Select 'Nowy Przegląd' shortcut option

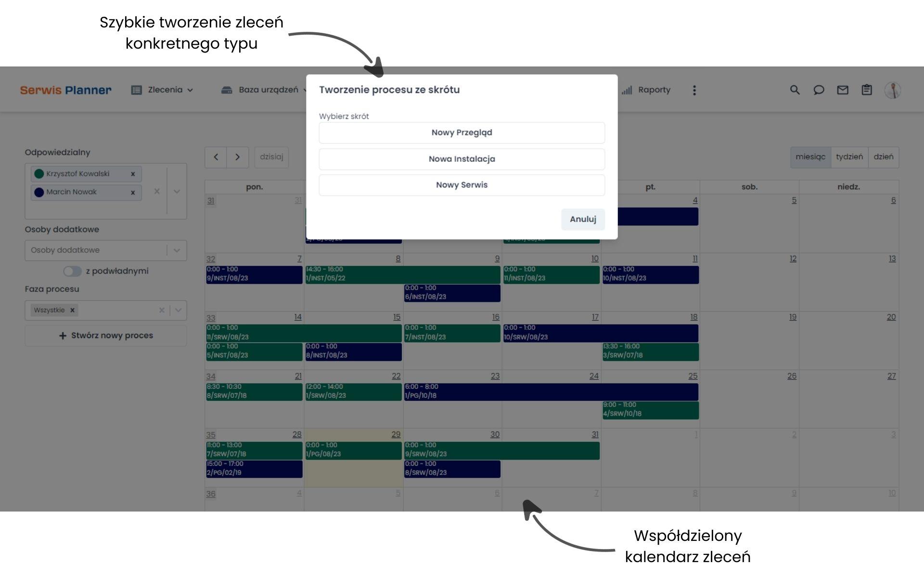[461, 132]
